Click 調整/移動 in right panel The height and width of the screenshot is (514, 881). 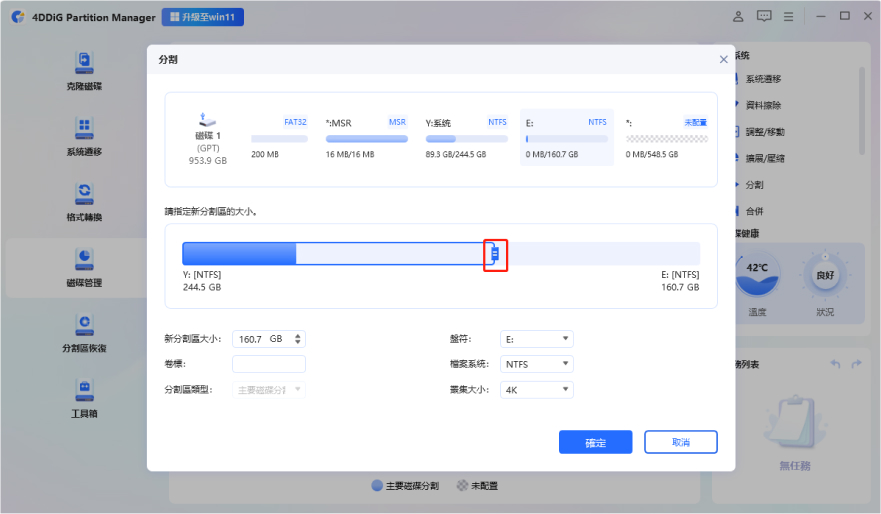[765, 132]
